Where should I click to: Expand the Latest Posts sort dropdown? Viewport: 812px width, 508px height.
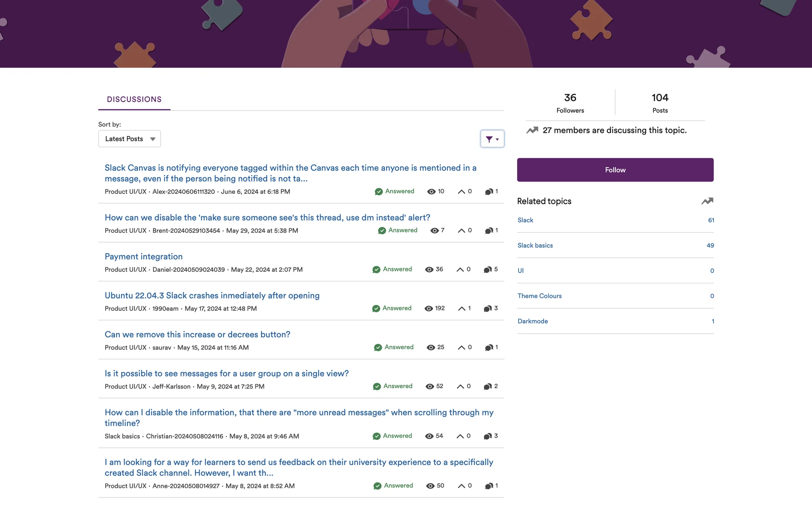[x=129, y=139]
